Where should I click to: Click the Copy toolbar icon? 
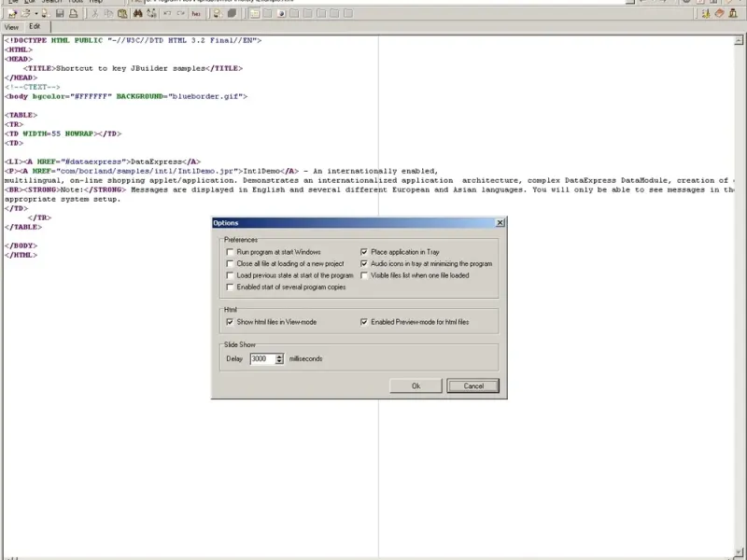tap(108, 14)
